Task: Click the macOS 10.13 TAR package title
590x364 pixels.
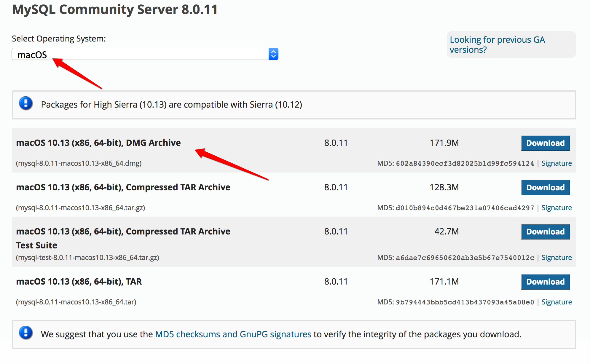Action: pos(79,282)
